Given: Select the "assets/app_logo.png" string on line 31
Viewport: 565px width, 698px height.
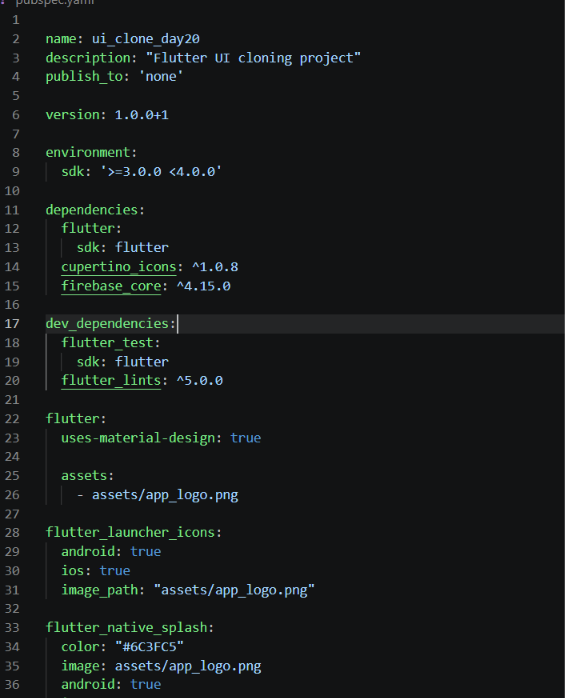Looking at the screenshot, I should 234,590.
